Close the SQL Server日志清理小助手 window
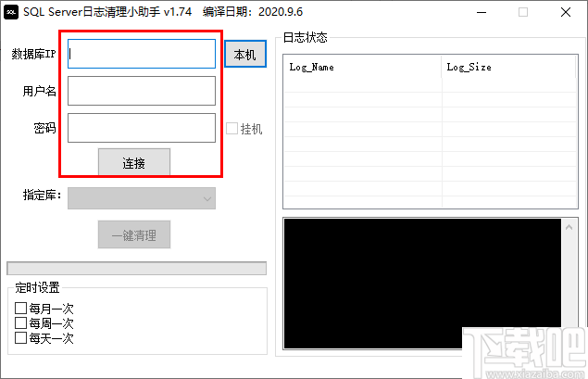Image resolution: width=588 pixels, height=379 pixels. pyautogui.click(x=566, y=12)
